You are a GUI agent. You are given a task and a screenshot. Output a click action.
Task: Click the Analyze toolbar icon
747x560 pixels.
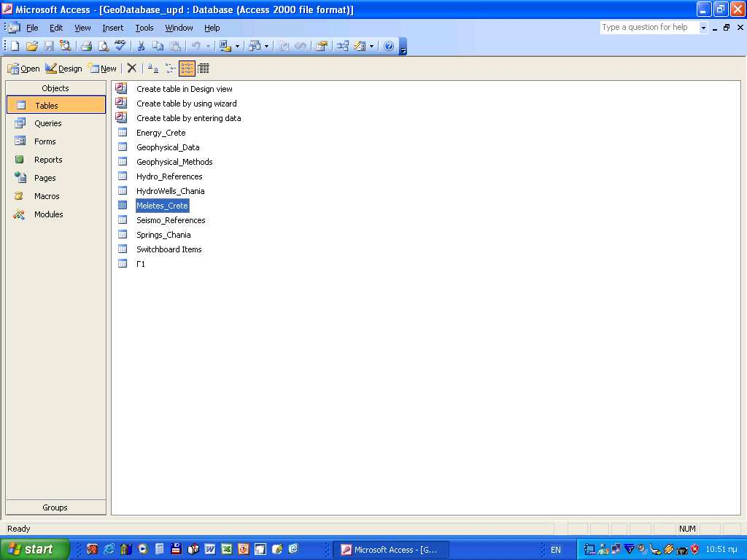click(255, 46)
